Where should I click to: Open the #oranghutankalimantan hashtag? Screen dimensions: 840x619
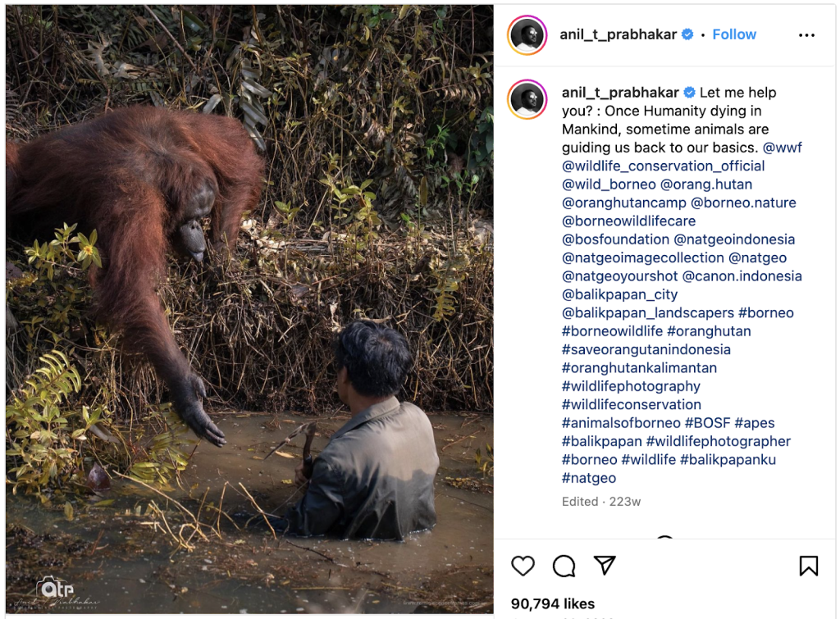point(639,368)
